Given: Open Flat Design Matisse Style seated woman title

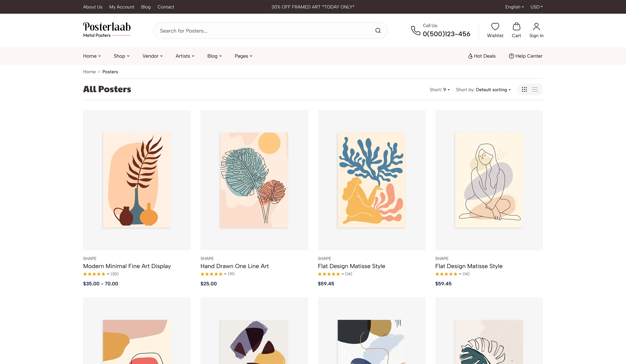Looking at the screenshot, I should tap(469, 266).
